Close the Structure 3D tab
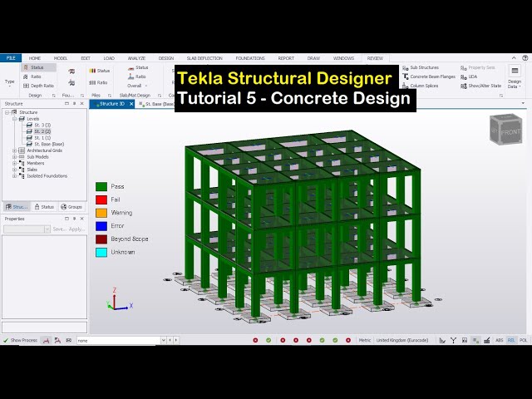 (x=131, y=104)
